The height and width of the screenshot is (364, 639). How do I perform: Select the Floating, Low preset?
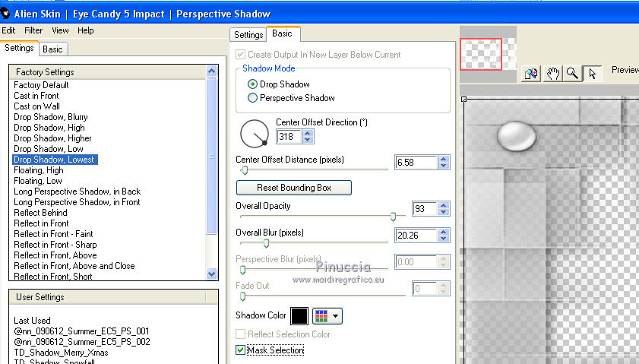click(38, 181)
